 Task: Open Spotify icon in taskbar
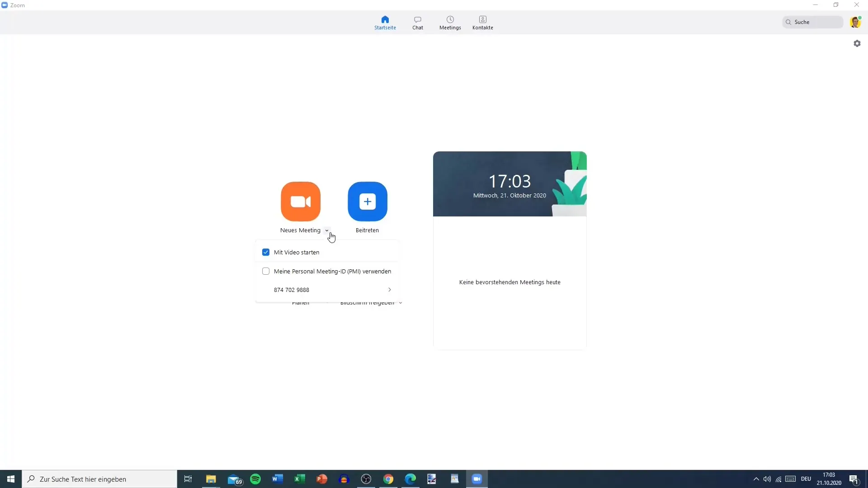tap(256, 479)
